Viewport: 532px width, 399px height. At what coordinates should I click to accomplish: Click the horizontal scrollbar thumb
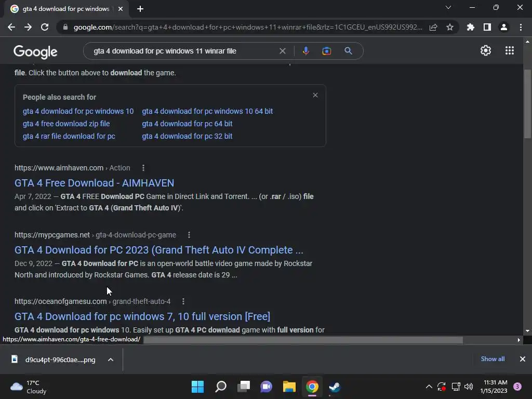pyautogui.click(x=303, y=340)
